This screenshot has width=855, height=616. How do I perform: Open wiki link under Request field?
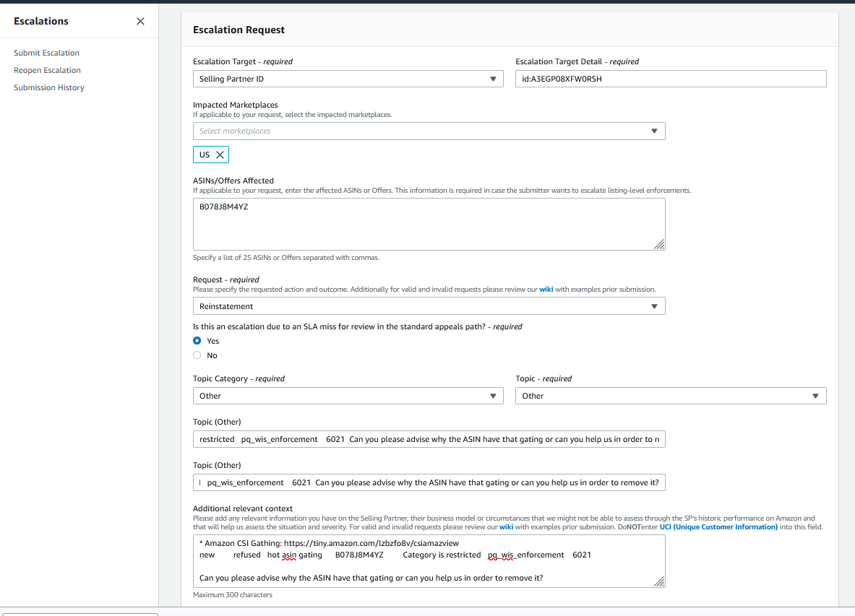pyautogui.click(x=546, y=290)
